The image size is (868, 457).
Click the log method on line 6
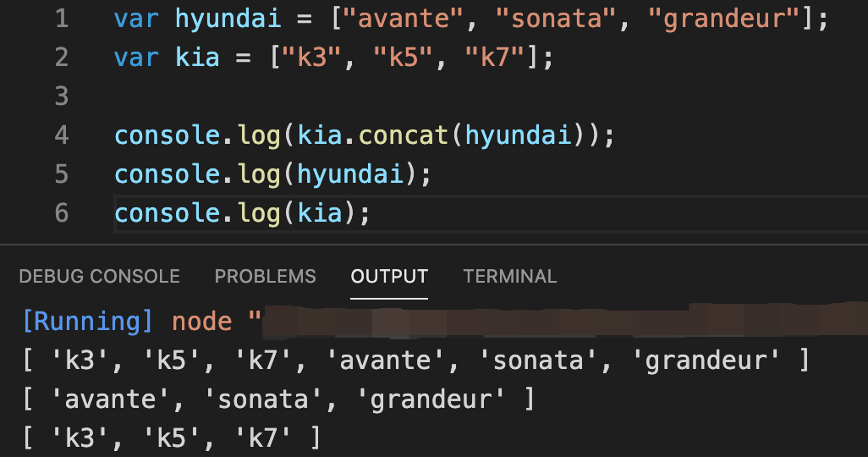(x=259, y=214)
